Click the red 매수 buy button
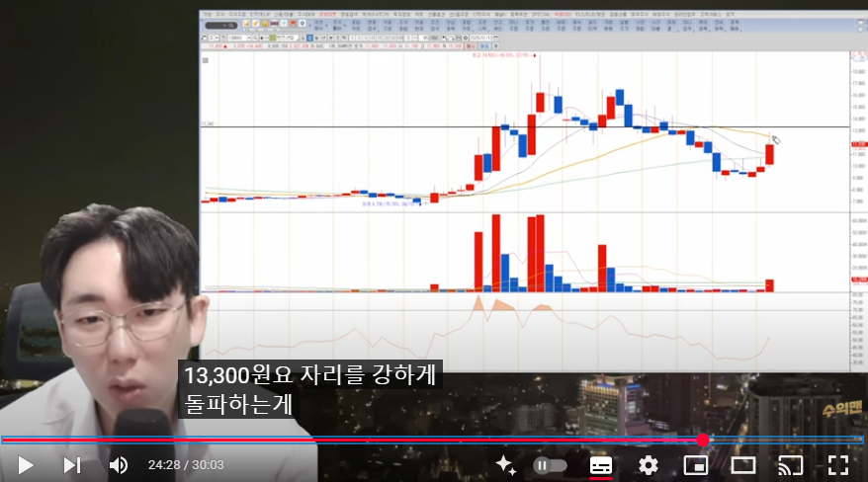The width and height of the screenshot is (868, 482). 471,46
